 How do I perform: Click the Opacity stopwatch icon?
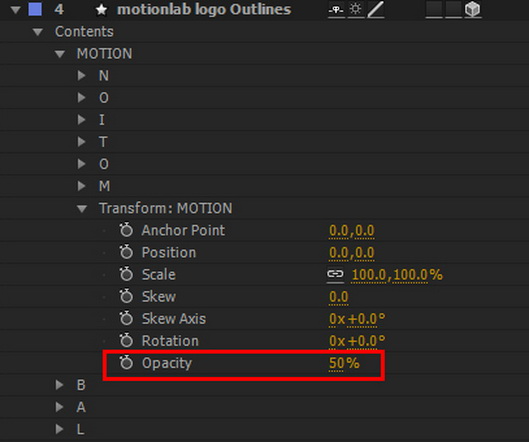pyautogui.click(x=127, y=362)
